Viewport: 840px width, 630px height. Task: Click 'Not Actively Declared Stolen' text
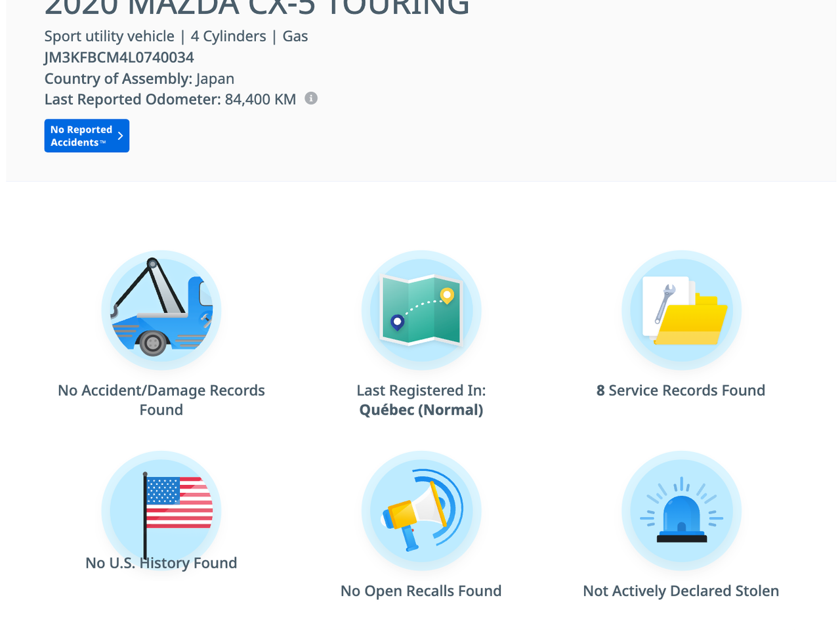point(681,591)
